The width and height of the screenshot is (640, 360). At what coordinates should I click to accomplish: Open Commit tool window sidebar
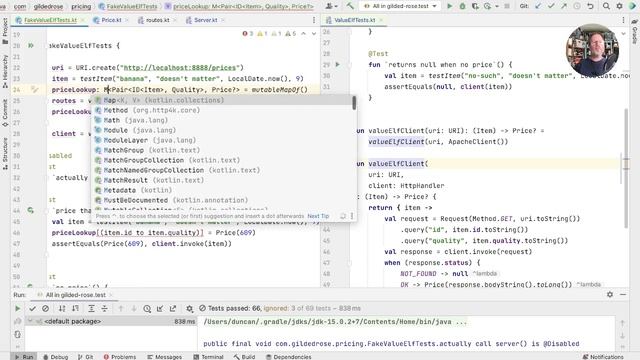[x=5, y=113]
